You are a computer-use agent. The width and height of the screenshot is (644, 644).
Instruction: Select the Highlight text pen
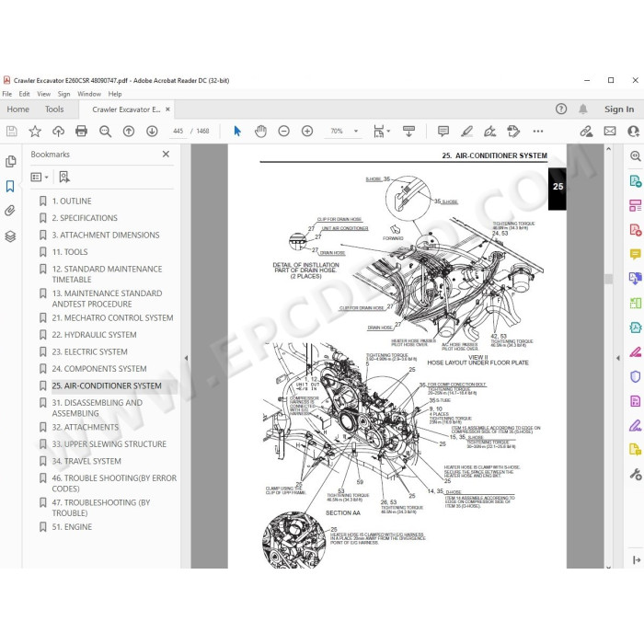tap(466, 131)
